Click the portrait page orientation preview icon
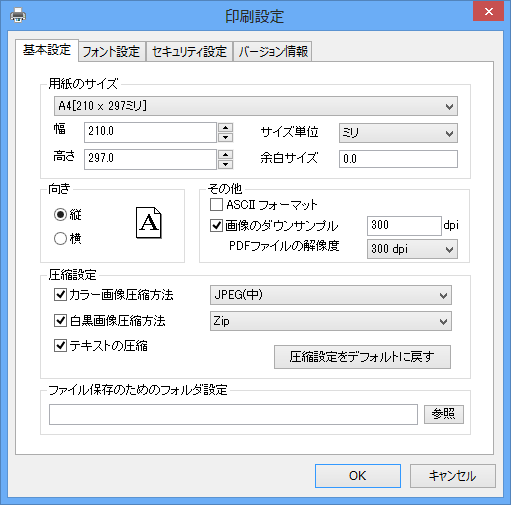This screenshot has height=505, width=511. (149, 223)
